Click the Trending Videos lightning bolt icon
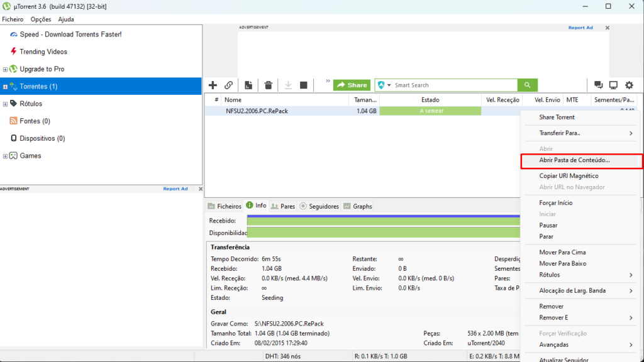This screenshot has height=362, width=644. 14,52
